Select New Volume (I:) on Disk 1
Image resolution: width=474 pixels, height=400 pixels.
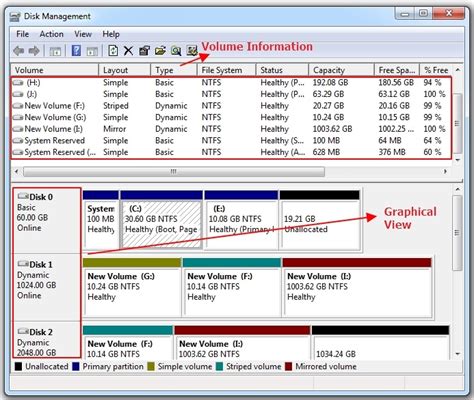pyautogui.click(x=357, y=287)
